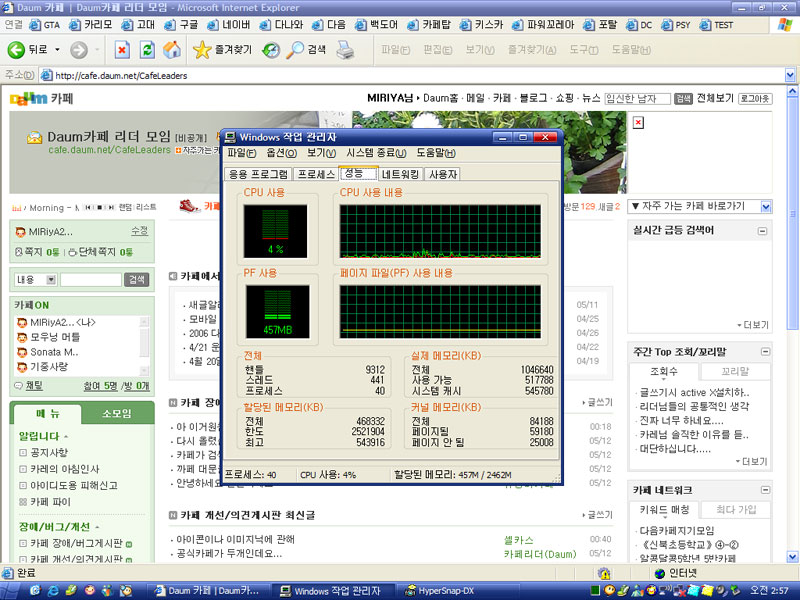Image resolution: width=800 pixels, height=600 pixels.
Task: Open the Daum홈 link in the header
Action: click(440, 98)
